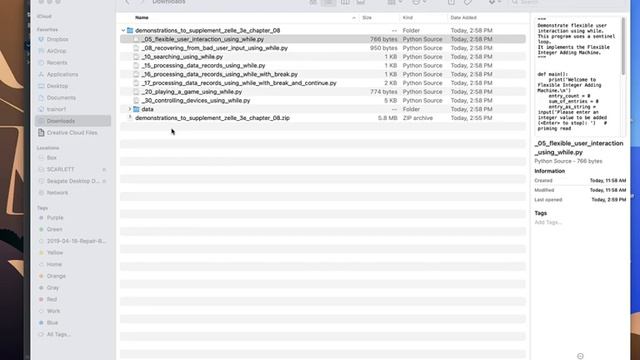
Task: Open Creative Cloud Files in sidebar
Action: point(72,133)
